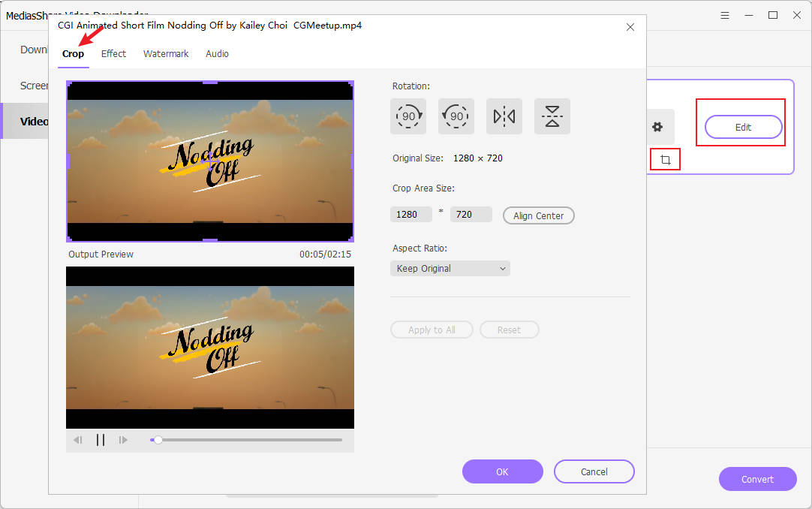Pause the video preview

coord(101,440)
